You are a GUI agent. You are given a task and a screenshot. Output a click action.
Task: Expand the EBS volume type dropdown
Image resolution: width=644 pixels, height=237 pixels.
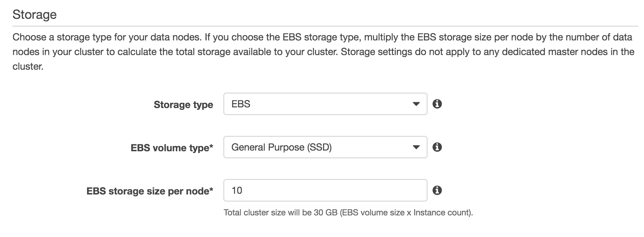tap(325, 147)
